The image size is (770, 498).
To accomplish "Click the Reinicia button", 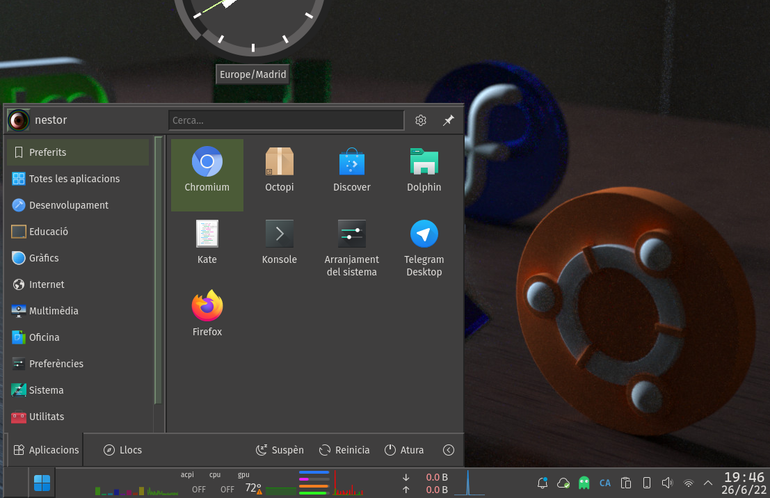I will click(344, 450).
